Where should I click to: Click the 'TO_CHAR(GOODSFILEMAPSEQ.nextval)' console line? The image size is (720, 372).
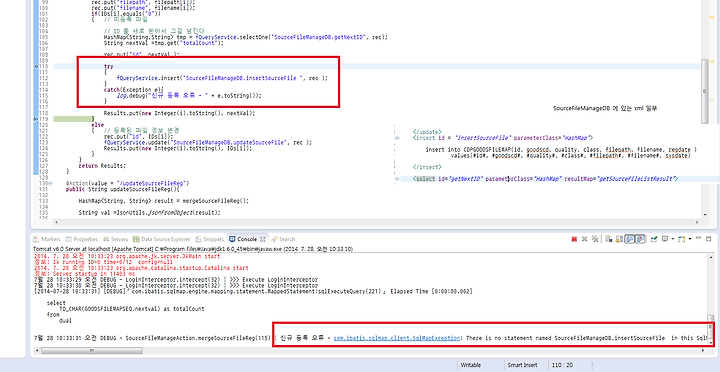(132, 309)
